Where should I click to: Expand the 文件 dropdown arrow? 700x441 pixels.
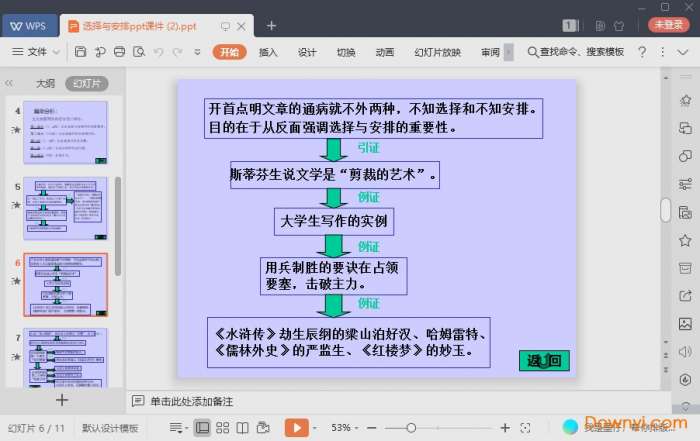[56, 52]
